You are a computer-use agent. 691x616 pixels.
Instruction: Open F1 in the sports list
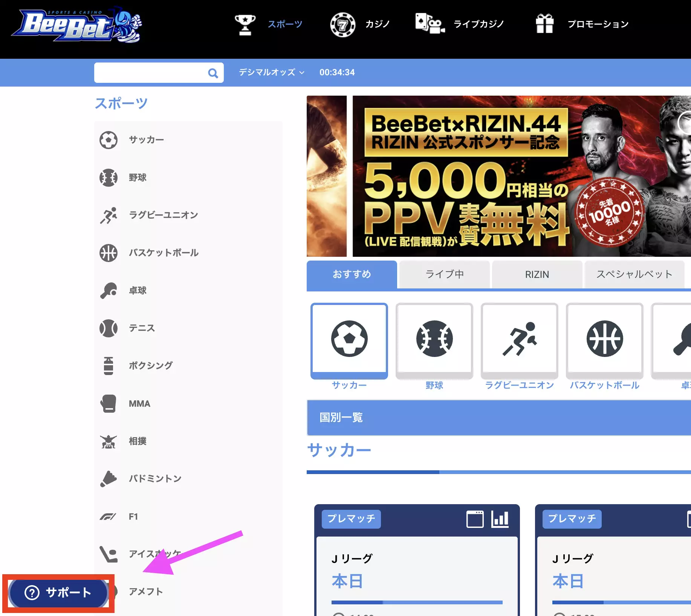pyautogui.click(x=133, y=517)
